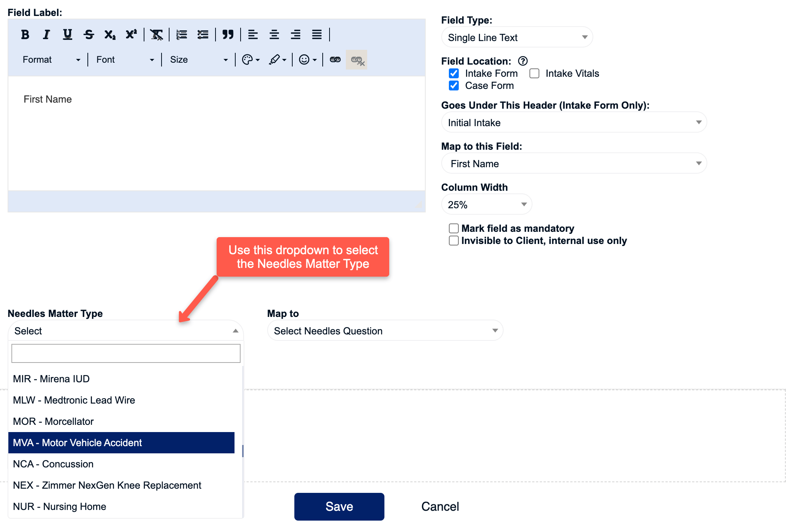Apply center text alignment
This screenshot has width=786, height=532.
tap(274, 35)
